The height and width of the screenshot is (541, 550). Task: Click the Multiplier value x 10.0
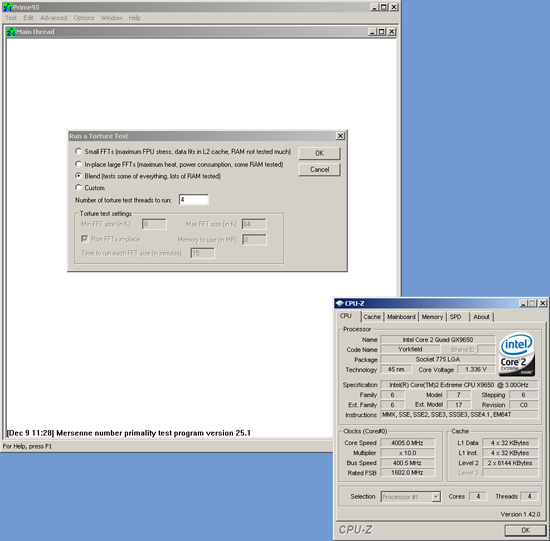(407, 453)
